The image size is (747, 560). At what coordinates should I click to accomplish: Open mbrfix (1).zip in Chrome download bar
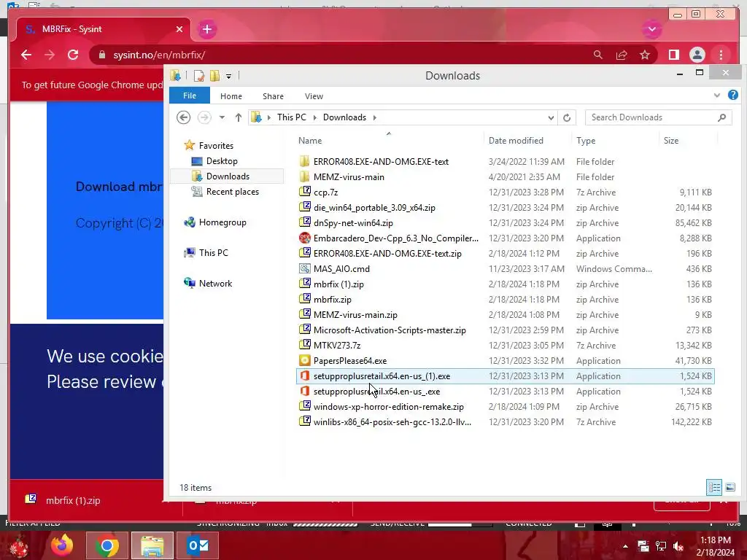tap(73, 500)
